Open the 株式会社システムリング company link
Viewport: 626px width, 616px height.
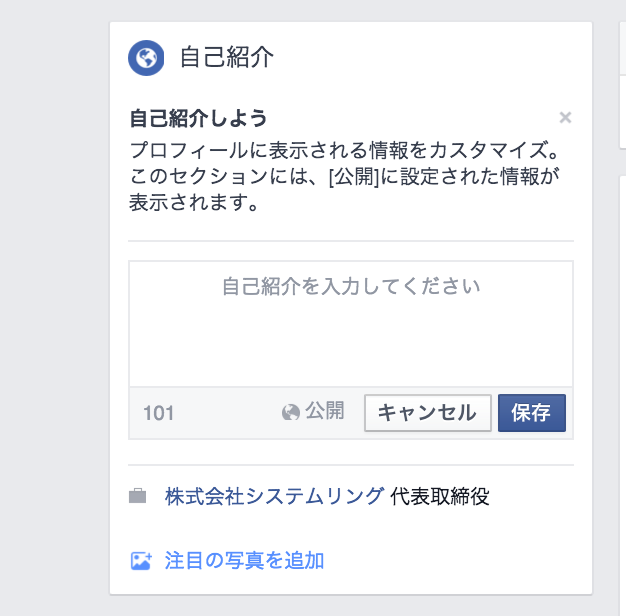(x=274, y=496)
